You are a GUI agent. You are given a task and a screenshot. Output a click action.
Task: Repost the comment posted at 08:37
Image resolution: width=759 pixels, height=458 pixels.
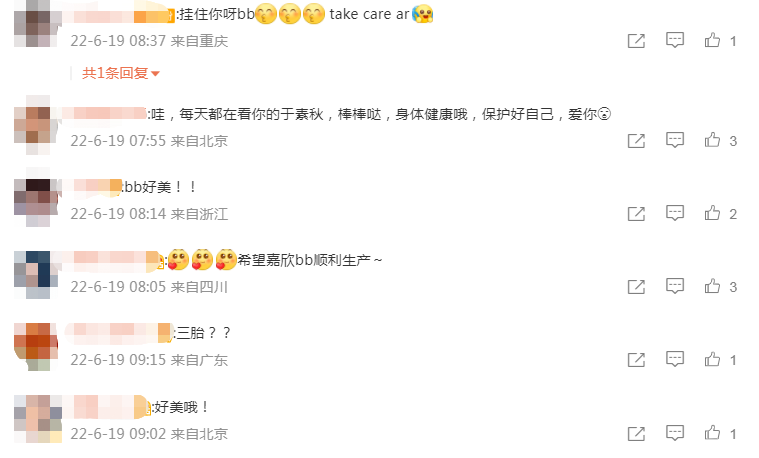(x=636, y=41)
